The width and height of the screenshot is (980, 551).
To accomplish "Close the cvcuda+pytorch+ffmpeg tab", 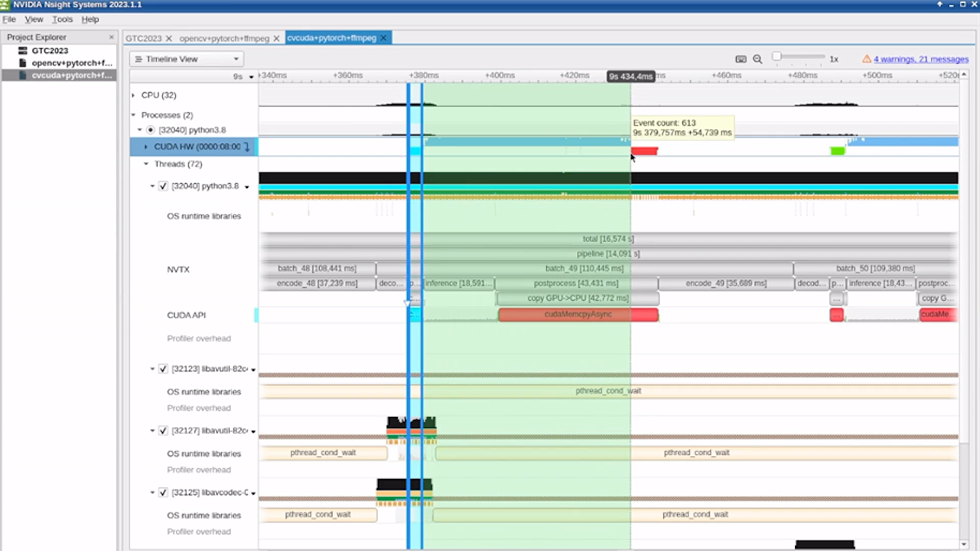I will coord(384,38).
